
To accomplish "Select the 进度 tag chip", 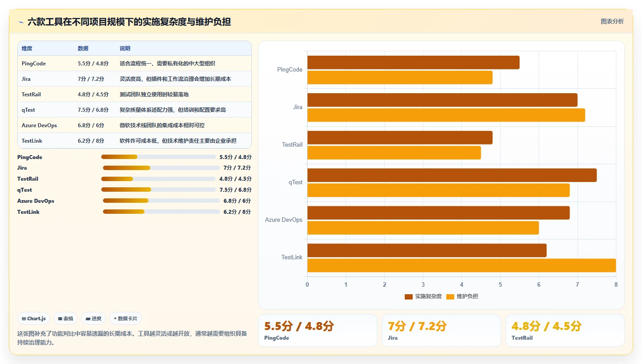I will [x=93, y=318].
